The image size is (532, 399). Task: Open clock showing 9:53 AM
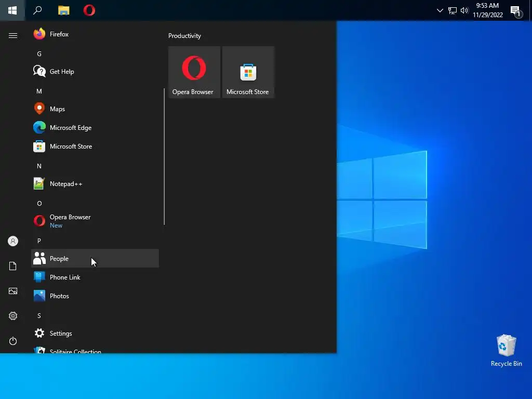pos(487,10)
